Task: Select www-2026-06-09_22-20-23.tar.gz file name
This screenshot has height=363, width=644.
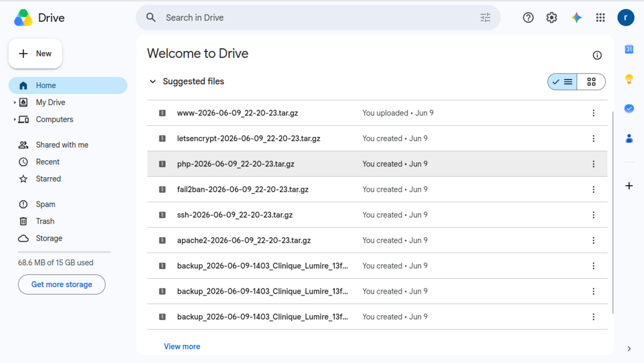Action: coord(238,113)
